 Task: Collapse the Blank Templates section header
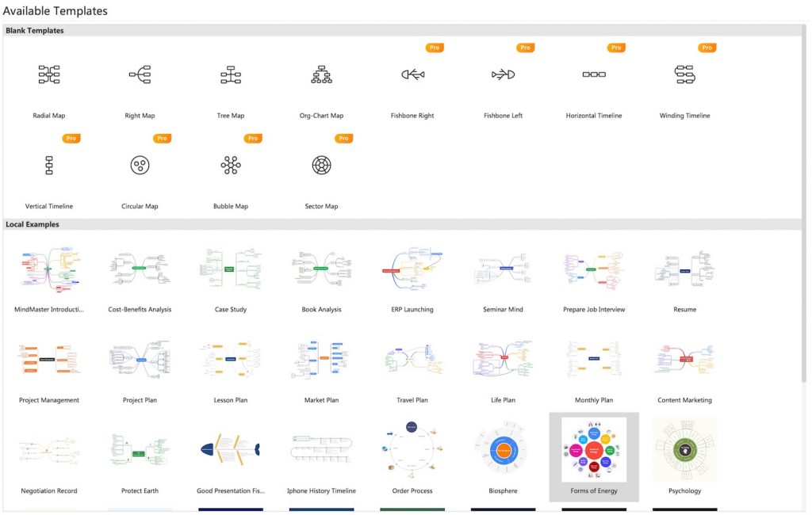pos(34,30)
